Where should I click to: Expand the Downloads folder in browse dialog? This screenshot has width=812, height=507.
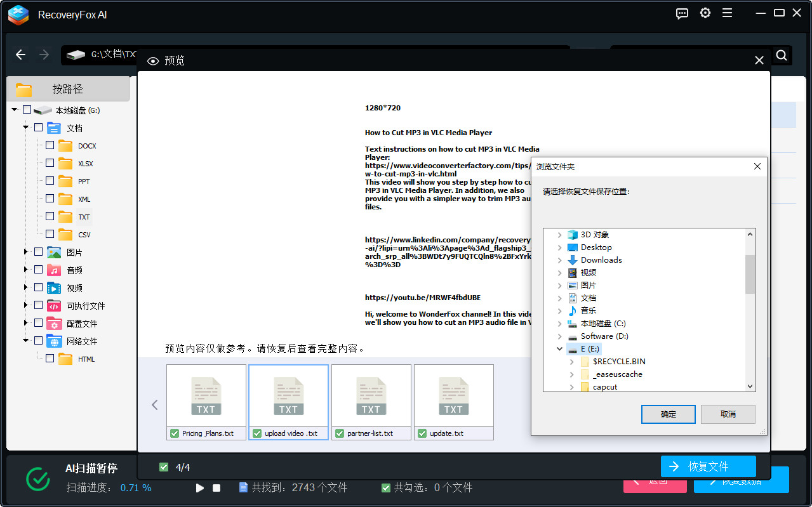tap(559, 260)
